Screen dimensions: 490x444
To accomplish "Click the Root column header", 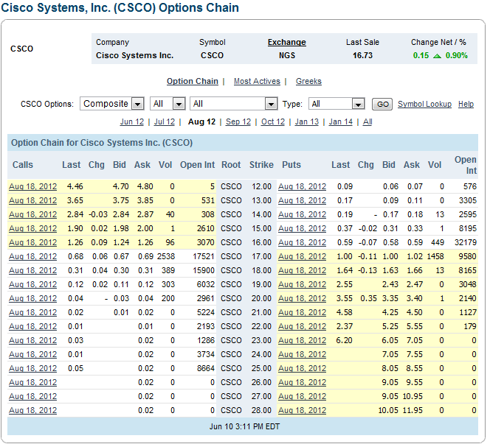I will (x=231, y=165).
